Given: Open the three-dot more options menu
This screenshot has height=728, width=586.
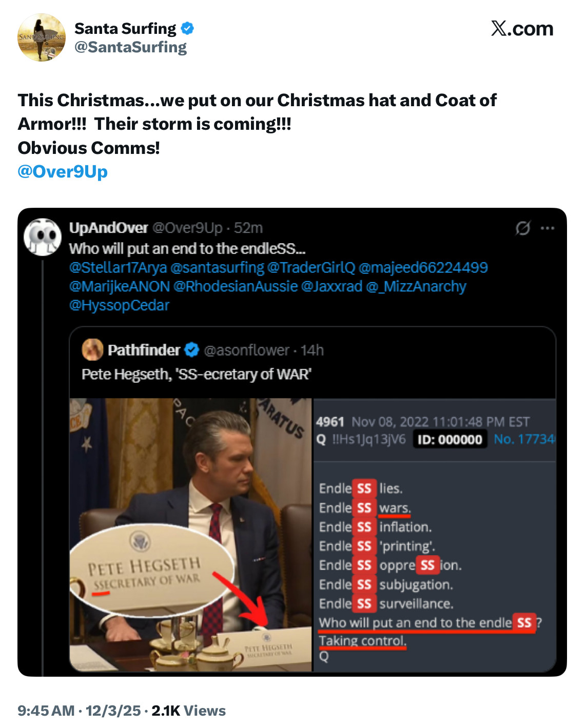Looking at the screenshot, I should click(548, 228).
